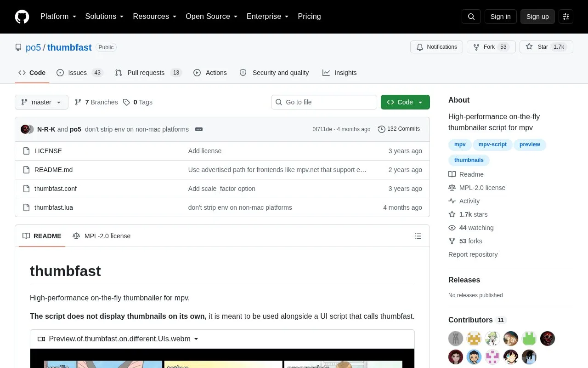Open the Security and quality tab
Screen dimensions: 588x368
point(274,73)
